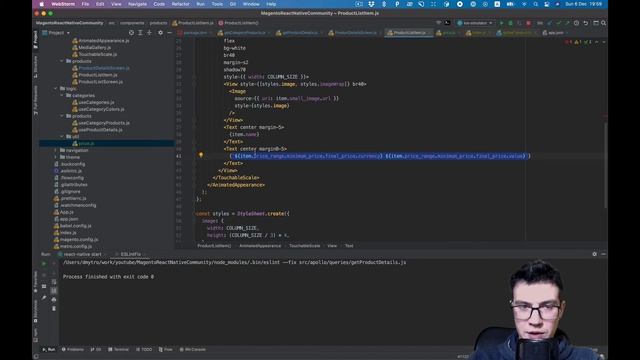The height and width of the screenshot is (360, 640).
Task: Open magento.config.js file
Action: [79, 240]
